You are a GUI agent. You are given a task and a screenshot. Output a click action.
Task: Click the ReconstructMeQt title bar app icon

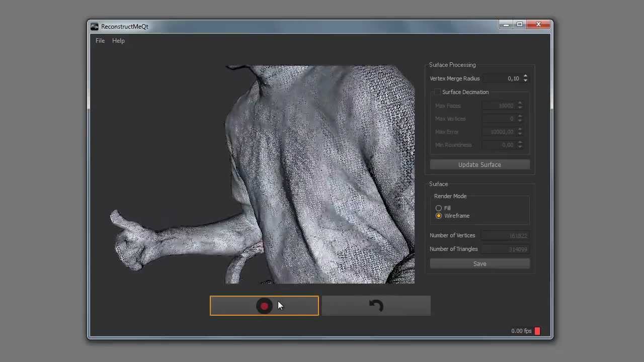point(94,26)
